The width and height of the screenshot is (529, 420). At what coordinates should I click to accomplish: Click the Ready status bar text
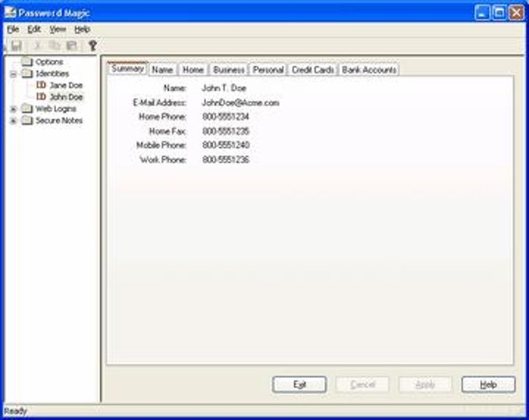(x=16, y=411)
